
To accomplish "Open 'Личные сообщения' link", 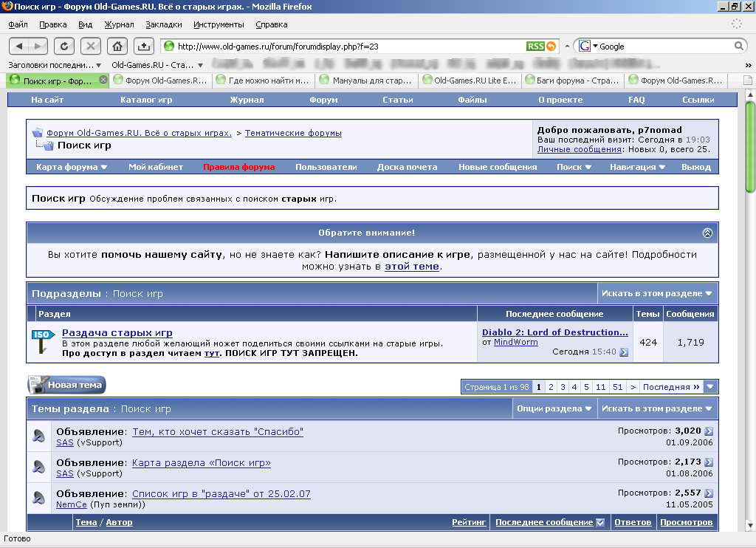I will (579, 149).
